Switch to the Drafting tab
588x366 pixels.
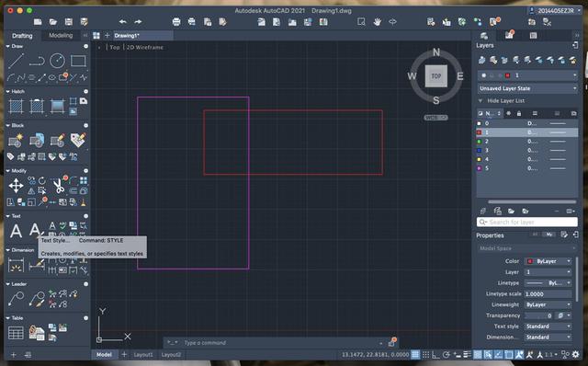[x=22, y=36]
